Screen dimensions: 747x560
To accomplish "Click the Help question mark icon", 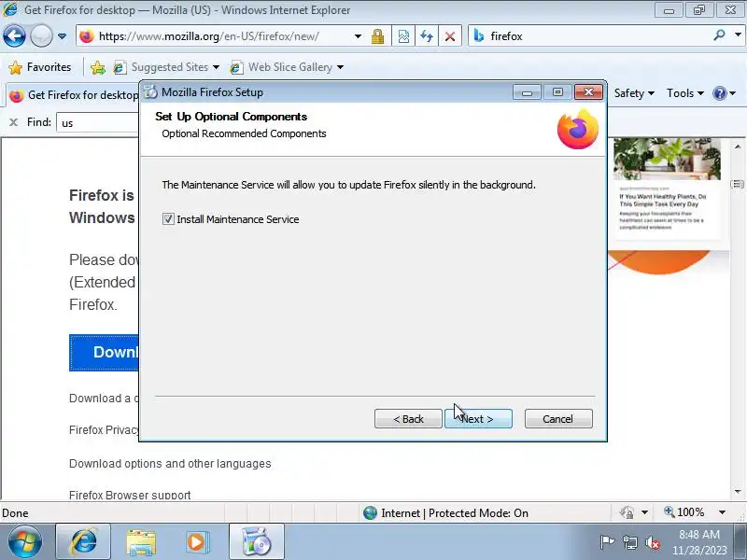I will (719, 93).
